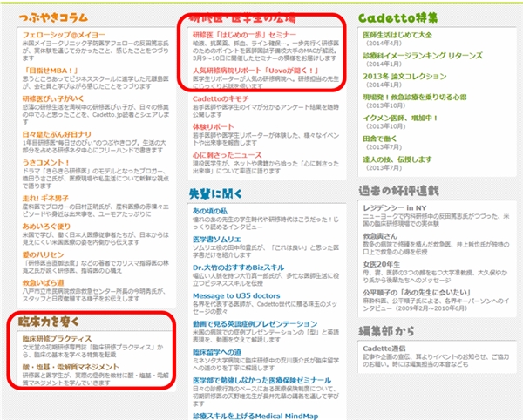The height and width of the screenshot is (420, 523).
Task: Click the 救急寅さん series link
Action: tap(380, 236)
